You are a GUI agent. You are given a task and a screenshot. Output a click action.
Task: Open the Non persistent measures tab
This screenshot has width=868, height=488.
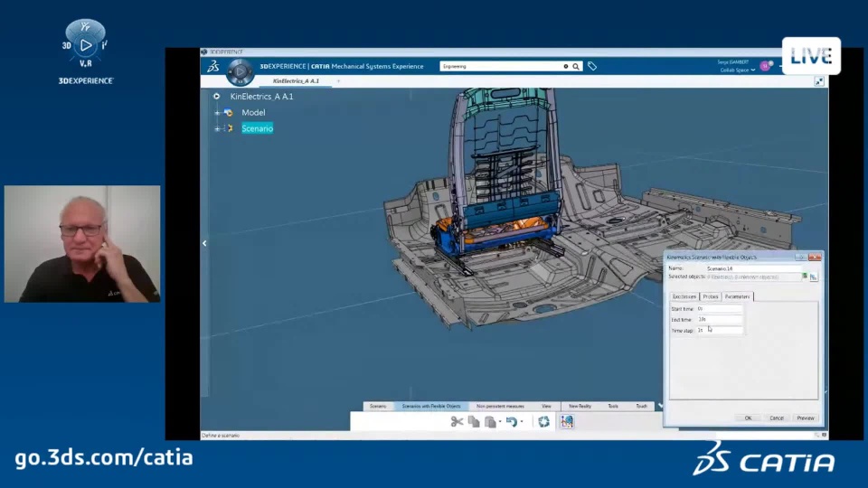pos(500,406)
